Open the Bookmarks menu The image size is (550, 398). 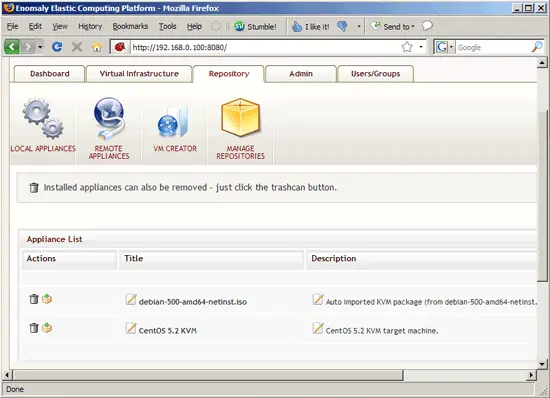[x=130, y=26]
